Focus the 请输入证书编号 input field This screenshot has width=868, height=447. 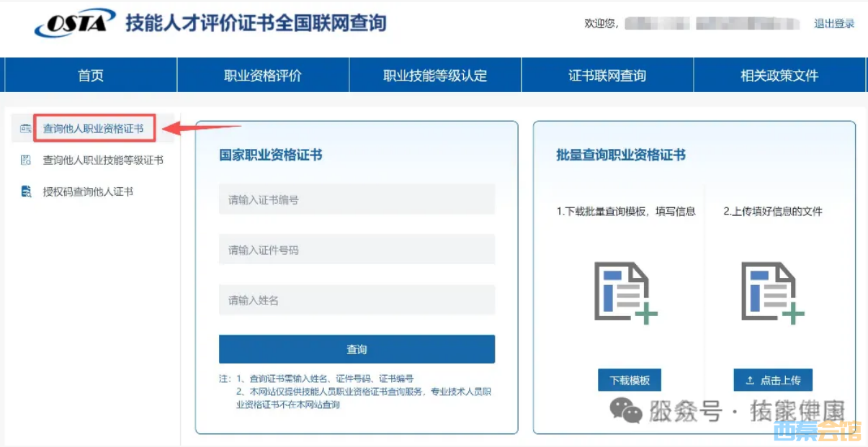point(357,199)
